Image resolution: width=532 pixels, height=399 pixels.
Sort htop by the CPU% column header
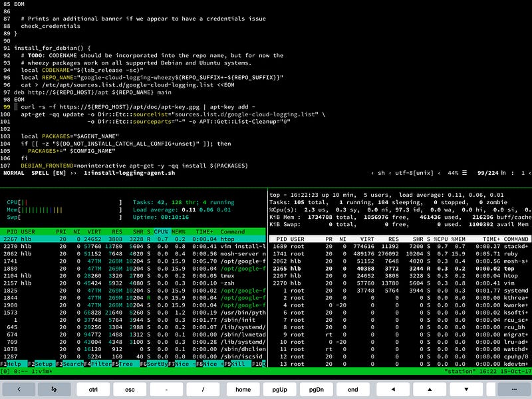(161, 231)
